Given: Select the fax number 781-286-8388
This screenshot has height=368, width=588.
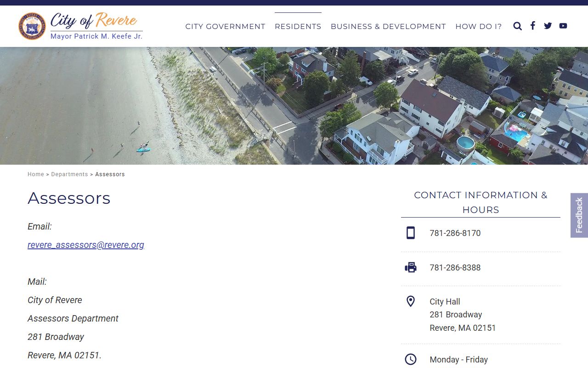Looking at the screenshot, I should tap(455, 268).
